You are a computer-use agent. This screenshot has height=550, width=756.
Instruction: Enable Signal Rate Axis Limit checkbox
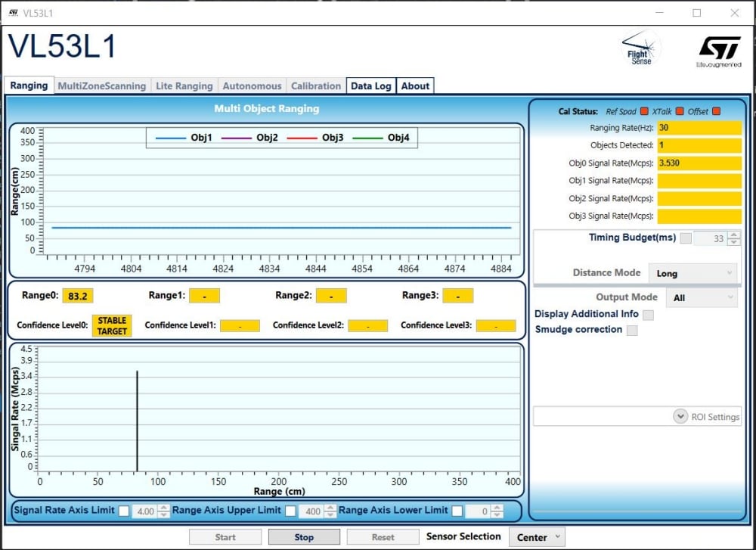[124, 511]
